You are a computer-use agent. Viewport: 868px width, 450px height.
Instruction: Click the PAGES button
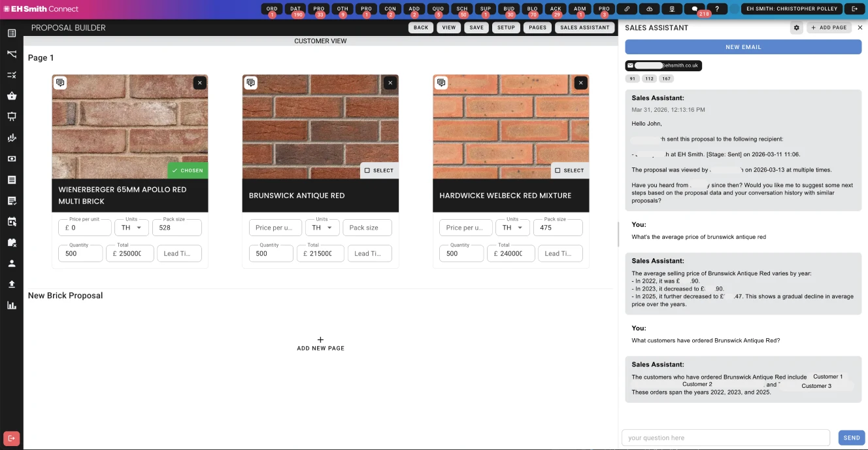pyautogui.click(x=537, y=27)
